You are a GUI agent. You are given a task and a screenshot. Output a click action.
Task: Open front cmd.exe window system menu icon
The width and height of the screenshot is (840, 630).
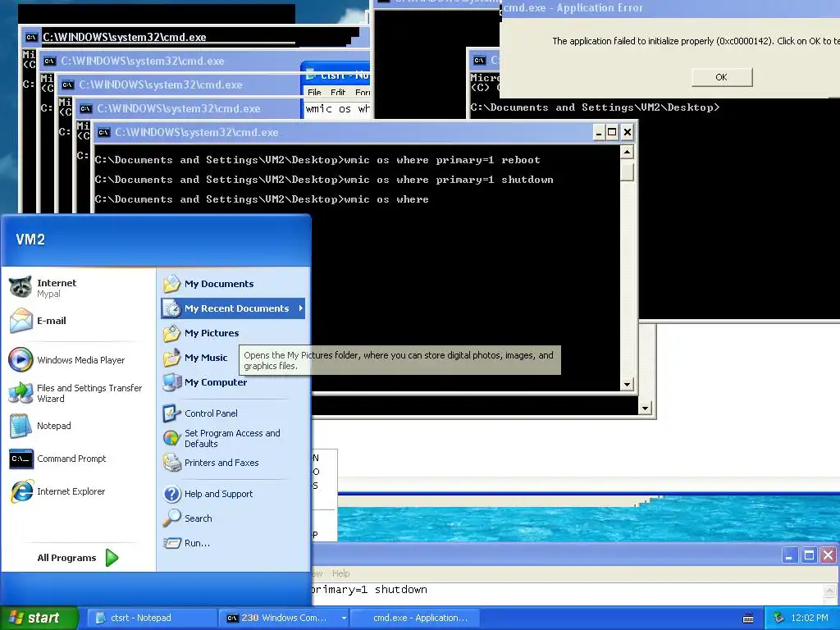[104, 132]
